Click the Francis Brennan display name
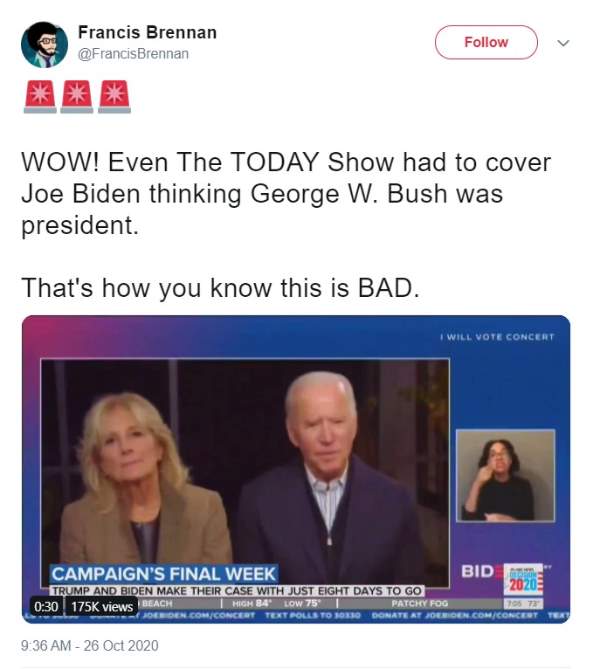Screen dimensions: 600x669 (147, 32)
